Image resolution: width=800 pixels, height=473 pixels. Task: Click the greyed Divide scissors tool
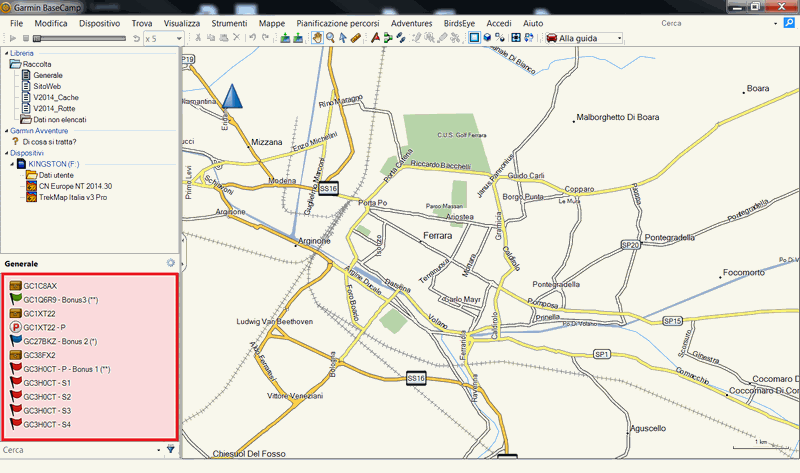coord(455,38)
